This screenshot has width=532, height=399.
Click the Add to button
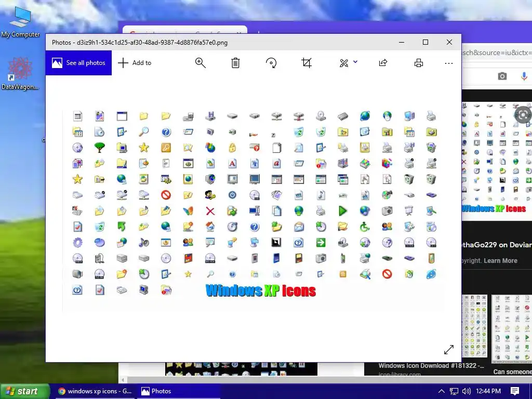[x=135, y=63]
